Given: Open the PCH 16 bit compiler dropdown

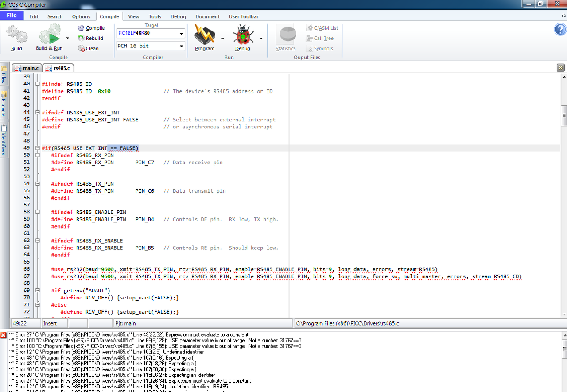Looking at the screenshot, I should (182, 46).
